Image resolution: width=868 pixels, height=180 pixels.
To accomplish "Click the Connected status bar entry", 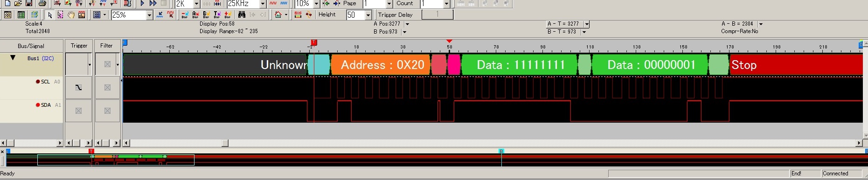I will click(x=835, y=173).
